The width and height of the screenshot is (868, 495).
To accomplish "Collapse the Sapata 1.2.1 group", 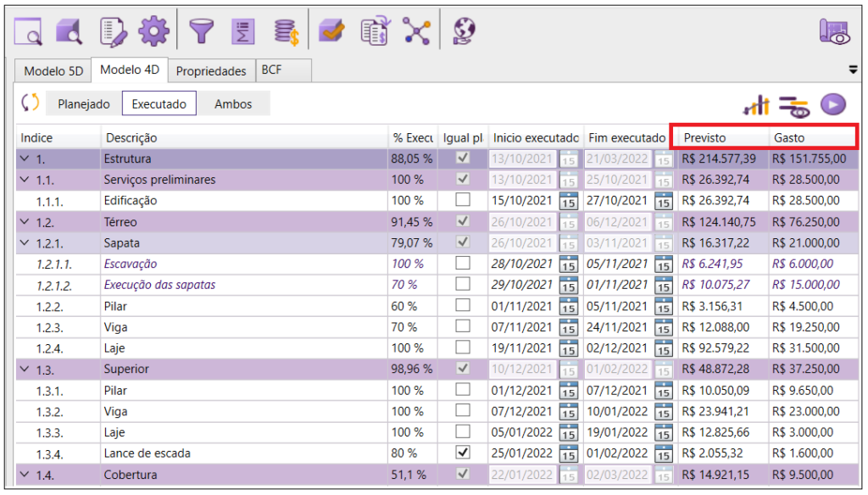I will click(x=23, y=243).
